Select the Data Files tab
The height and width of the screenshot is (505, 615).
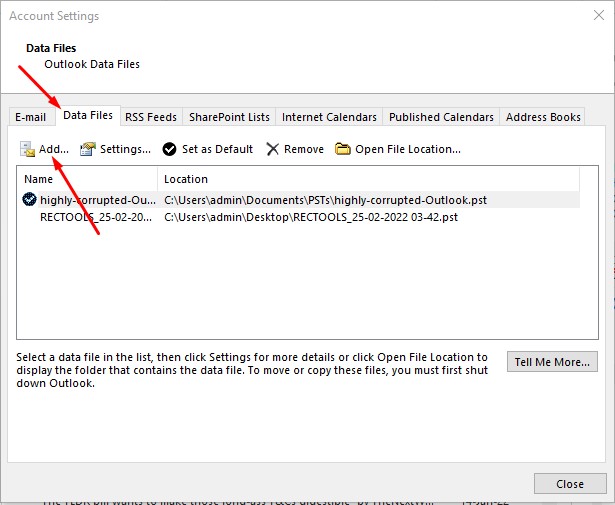(88, 115)
